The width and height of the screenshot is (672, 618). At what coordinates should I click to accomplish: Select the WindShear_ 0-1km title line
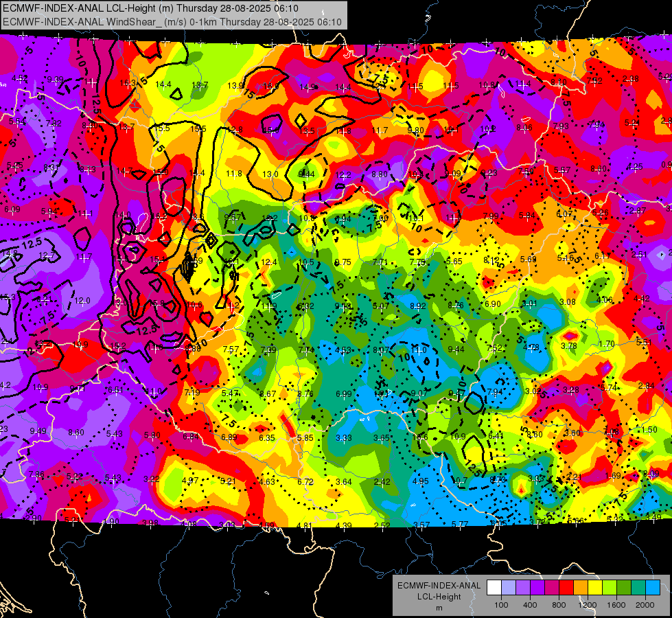pos(172,22)
